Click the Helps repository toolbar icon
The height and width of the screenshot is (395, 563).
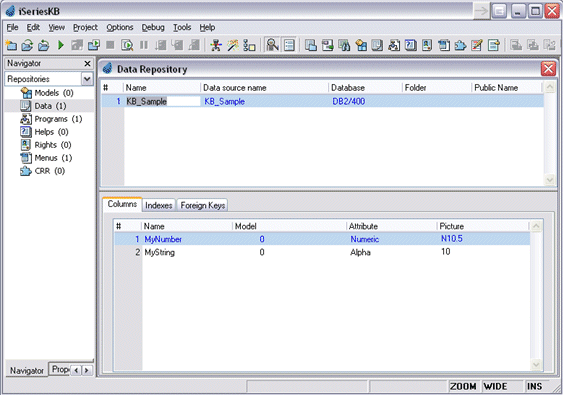click(410, 45)
